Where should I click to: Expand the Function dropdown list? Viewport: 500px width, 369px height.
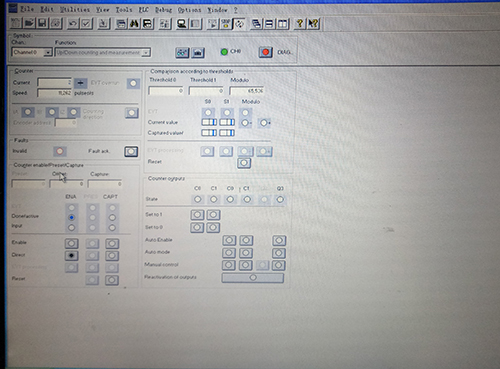[146, 53]
